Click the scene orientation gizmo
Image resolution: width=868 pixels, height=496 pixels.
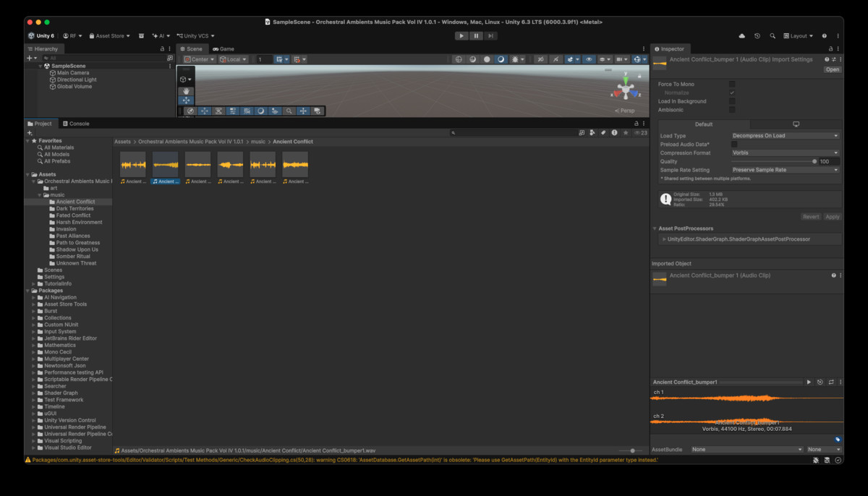click(x=626, y=90)
